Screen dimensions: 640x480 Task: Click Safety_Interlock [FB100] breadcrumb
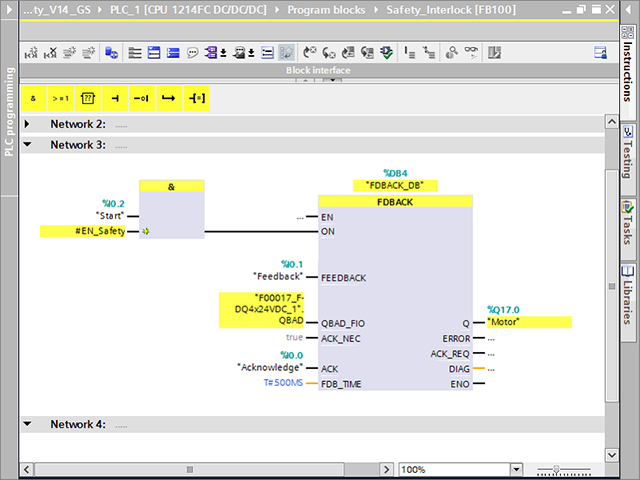[451, 10]
